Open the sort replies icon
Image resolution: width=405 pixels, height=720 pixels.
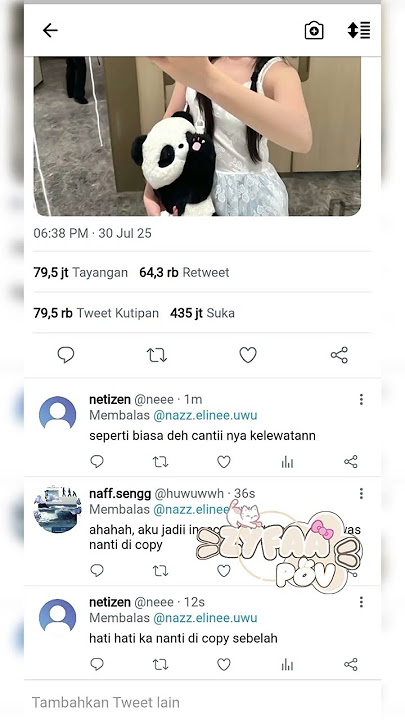click(359, 30)
